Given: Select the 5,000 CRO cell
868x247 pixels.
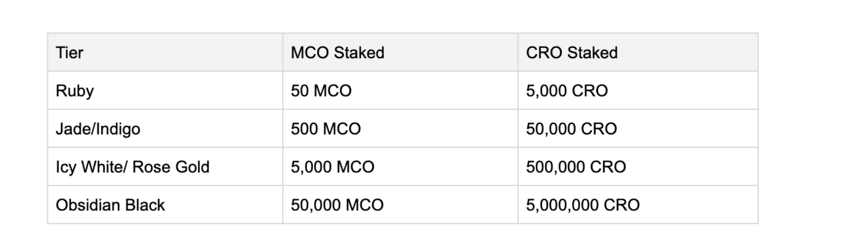Looking at the screenshot, I should click(x=638, y=90).
